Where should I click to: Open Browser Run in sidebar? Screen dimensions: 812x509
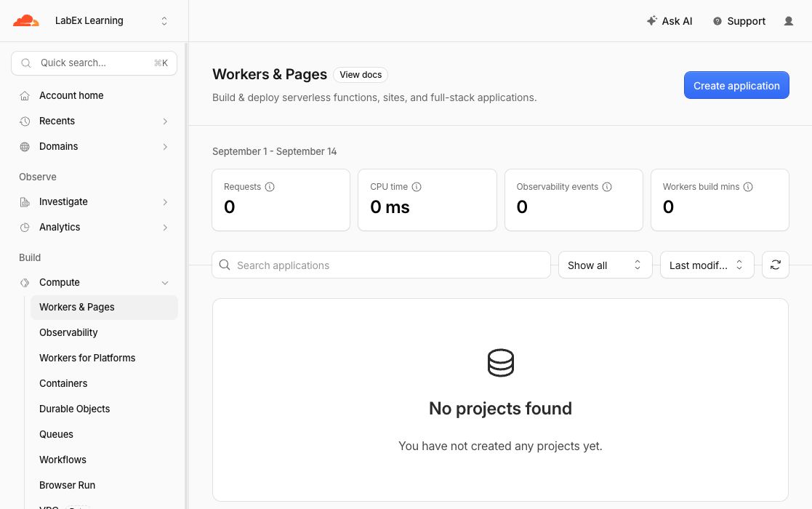[x=68, y=485]
